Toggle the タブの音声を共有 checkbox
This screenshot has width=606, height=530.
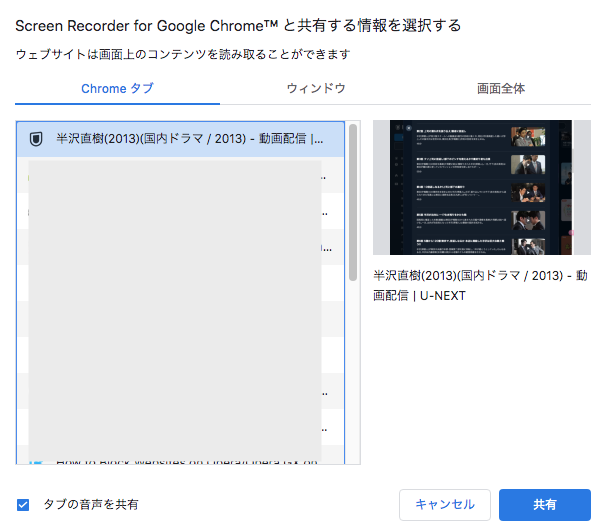[x=23, y=504]
